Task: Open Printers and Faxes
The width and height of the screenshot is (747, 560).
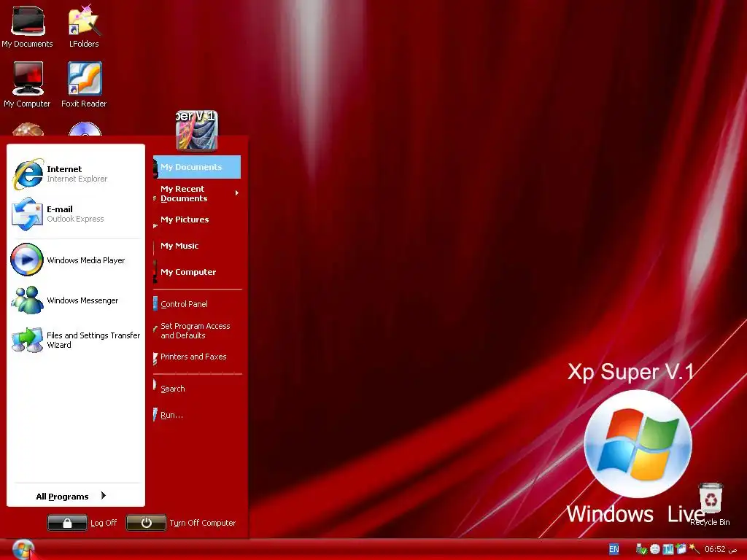Action: pyautogui.click(x=197, y=357)
